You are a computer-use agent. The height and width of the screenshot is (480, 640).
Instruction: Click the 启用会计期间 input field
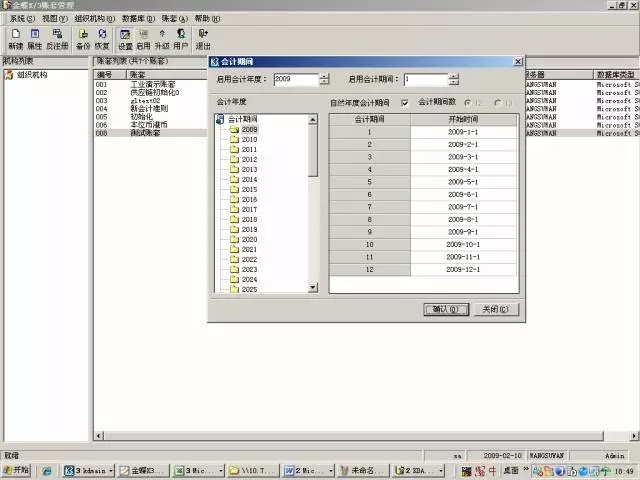pos(426,79)
